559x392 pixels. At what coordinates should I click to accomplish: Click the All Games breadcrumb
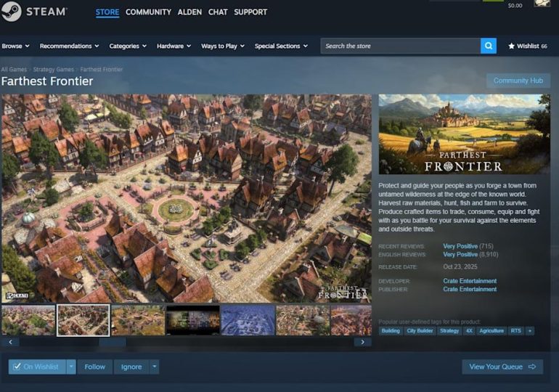point(14,69)
